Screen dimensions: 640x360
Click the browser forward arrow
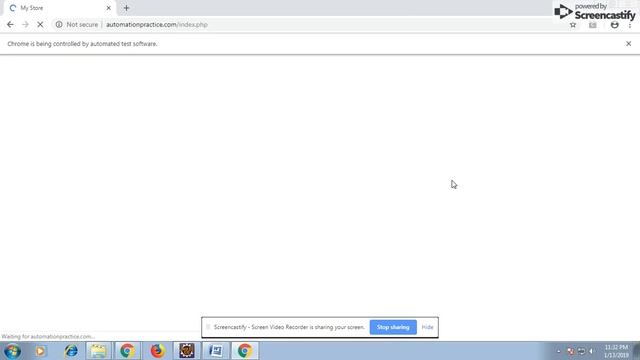[25, 24]
